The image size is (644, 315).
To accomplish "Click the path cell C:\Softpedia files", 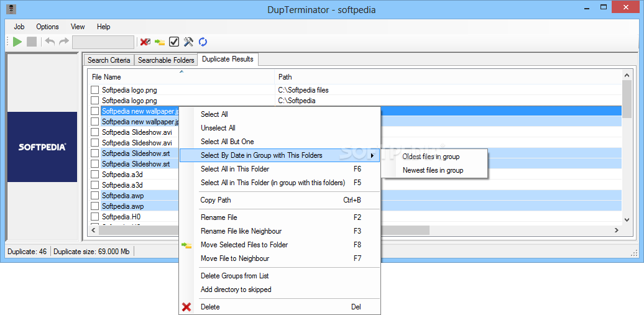I will click(303, 89).
